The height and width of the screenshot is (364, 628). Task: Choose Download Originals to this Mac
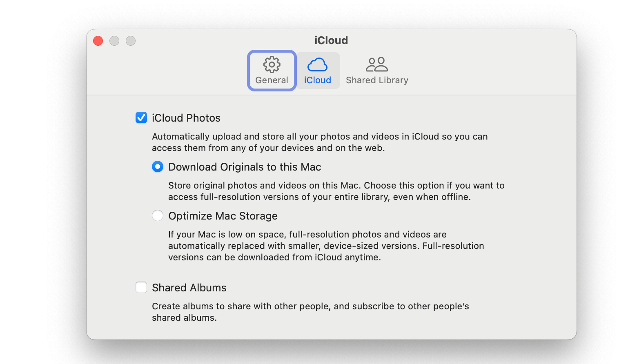[x=158, y=166]
